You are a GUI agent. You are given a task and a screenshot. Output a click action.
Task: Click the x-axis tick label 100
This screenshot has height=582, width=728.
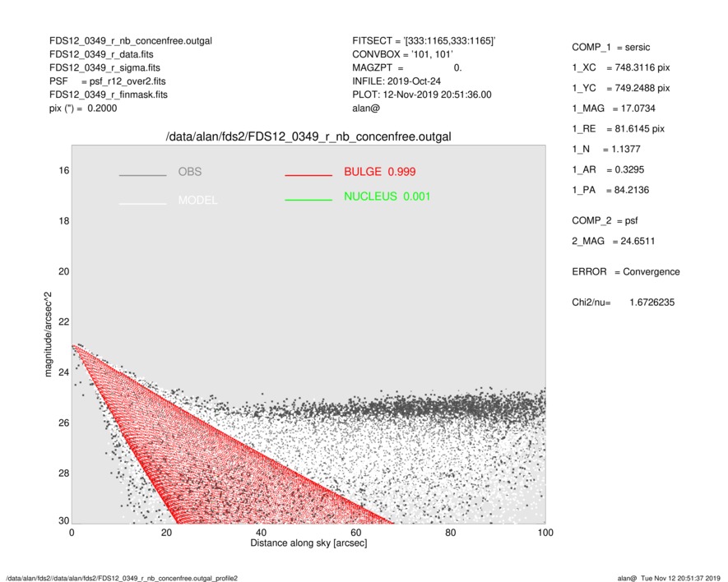point(545,533)
